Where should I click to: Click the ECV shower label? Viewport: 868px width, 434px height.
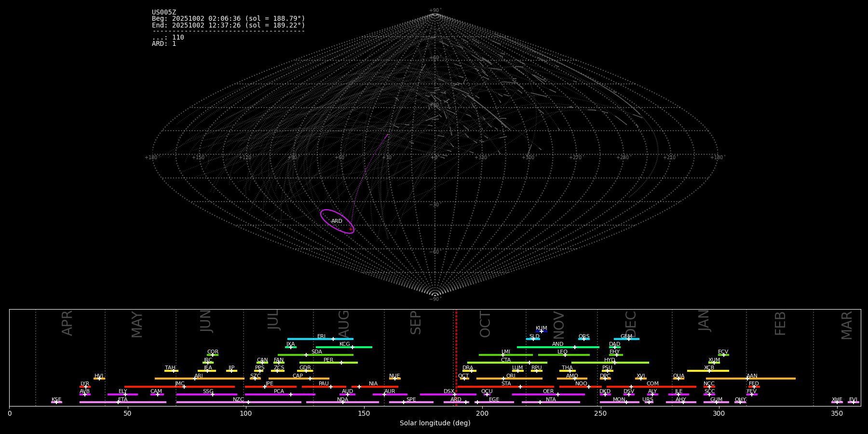(x=723, y=352)
